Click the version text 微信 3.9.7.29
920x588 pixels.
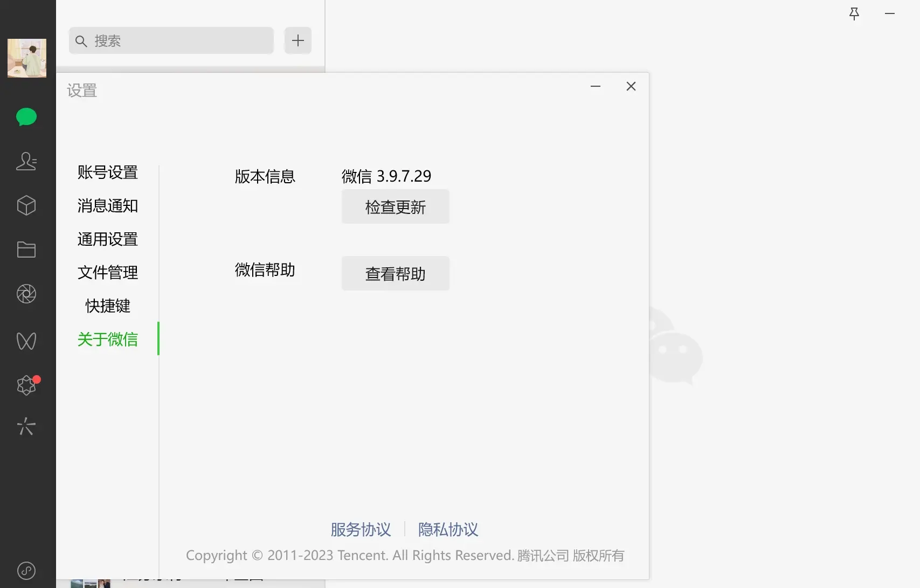(386, 176)
